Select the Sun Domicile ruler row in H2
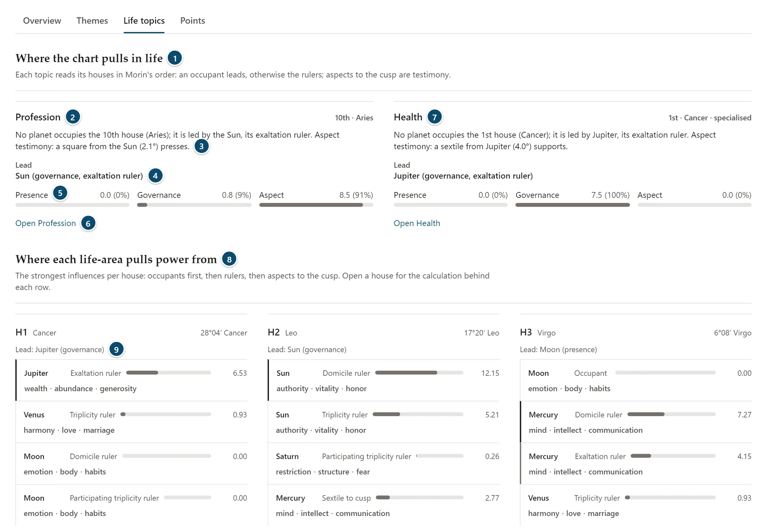The width and height of the screenshot is (767, 532). click(384, 381)
